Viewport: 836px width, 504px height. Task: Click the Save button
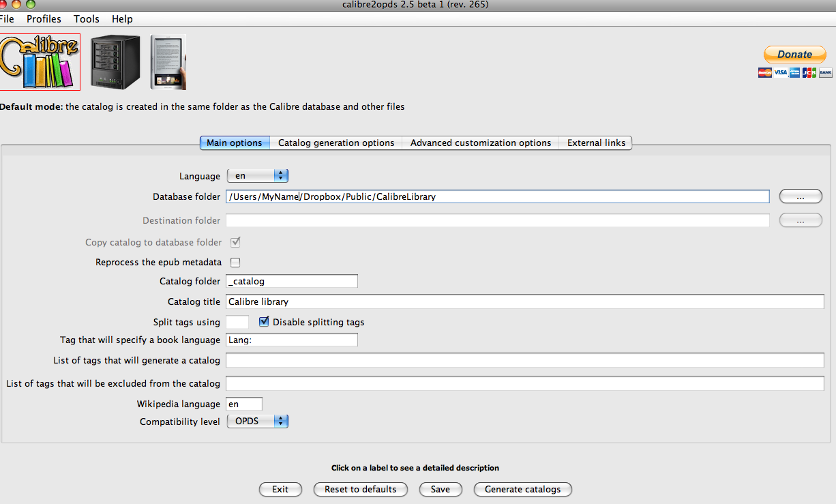click(x=441, y=489)
